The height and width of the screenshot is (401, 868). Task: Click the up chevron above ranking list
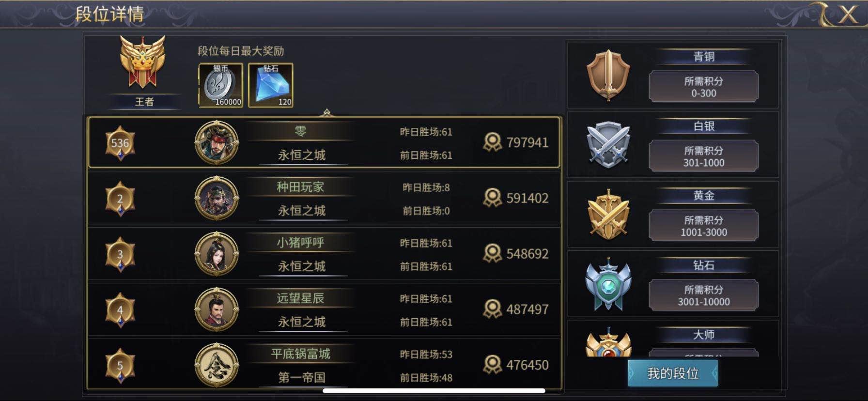click(x=326, y=113)
